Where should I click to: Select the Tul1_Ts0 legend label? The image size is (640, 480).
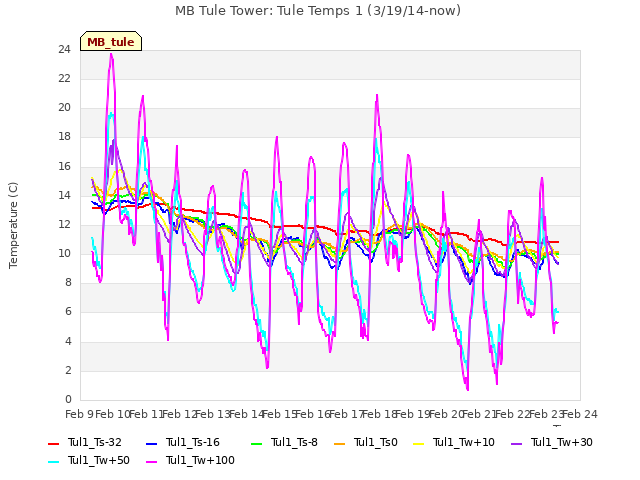pos(376,442)
